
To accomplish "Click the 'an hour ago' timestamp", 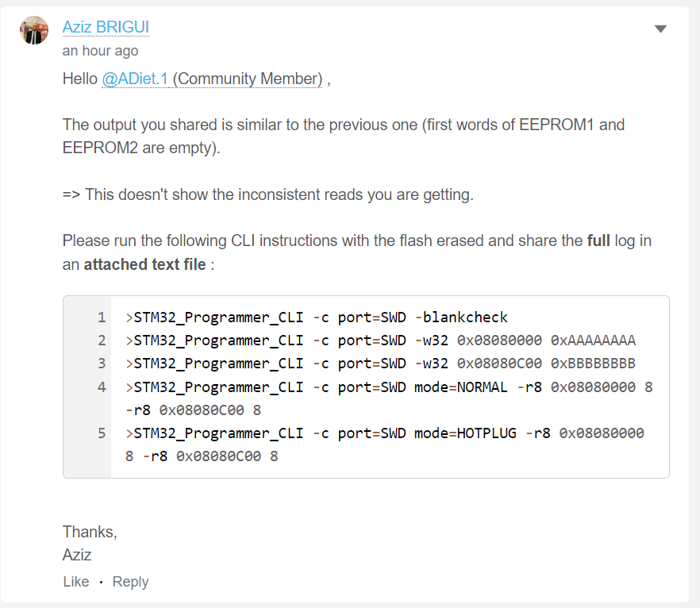I will coord(101,51).
